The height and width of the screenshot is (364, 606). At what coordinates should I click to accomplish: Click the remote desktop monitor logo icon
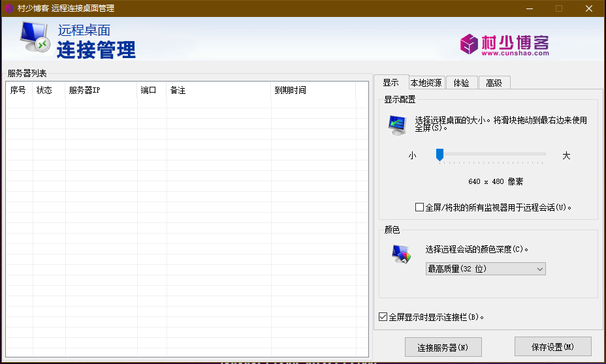[35, 37]
